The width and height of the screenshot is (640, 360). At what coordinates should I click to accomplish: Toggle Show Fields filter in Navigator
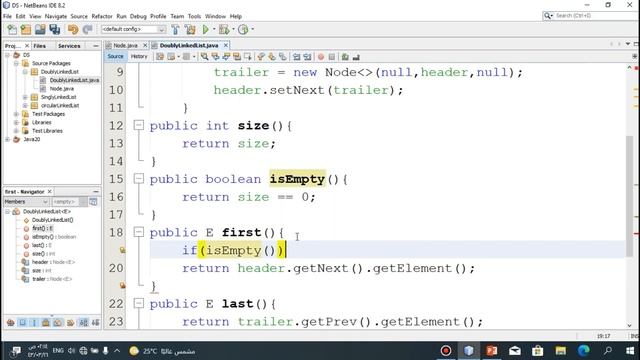tap(22, 322)
